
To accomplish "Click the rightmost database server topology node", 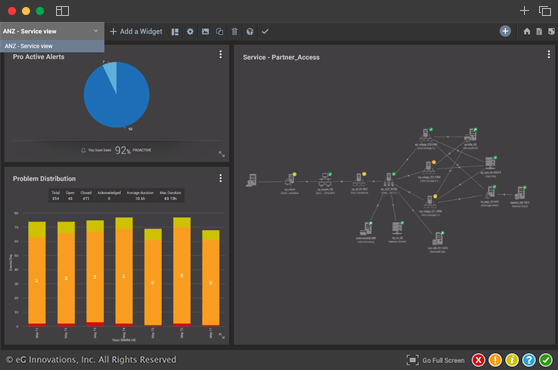I will (x=520, y=194).
